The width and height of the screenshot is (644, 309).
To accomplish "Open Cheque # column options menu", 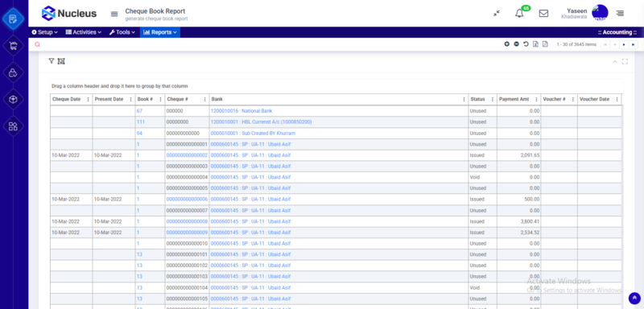I will click(x=204, y=99).
